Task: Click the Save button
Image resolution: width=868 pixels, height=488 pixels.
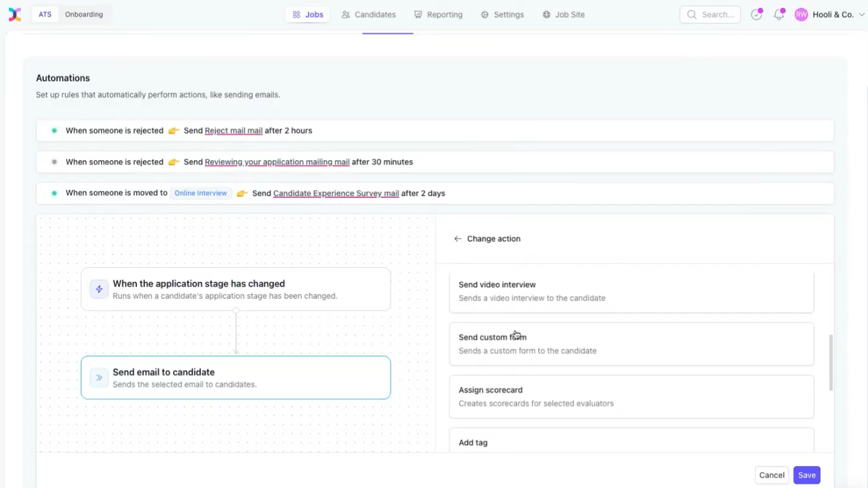Action: (807, 475)
